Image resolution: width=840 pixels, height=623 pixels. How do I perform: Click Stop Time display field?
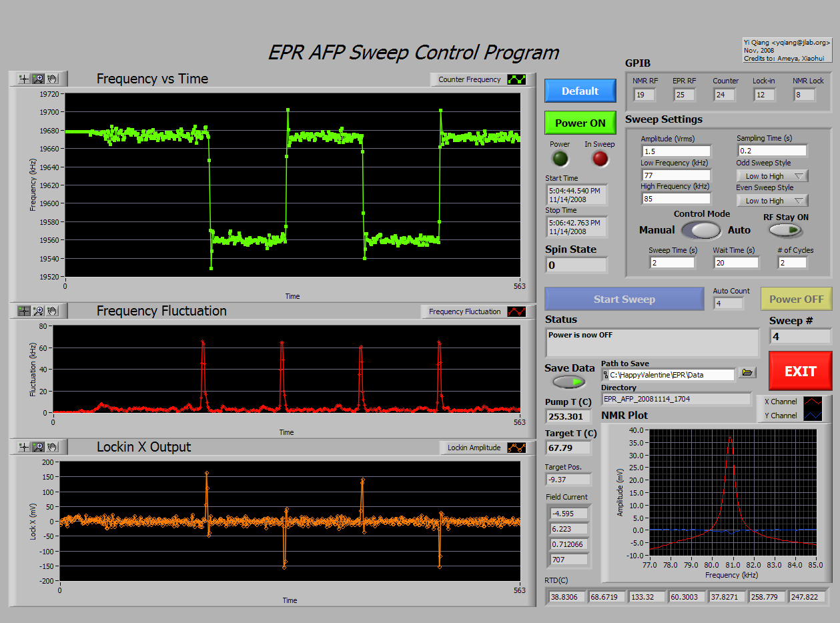click(x=576, y=226)
